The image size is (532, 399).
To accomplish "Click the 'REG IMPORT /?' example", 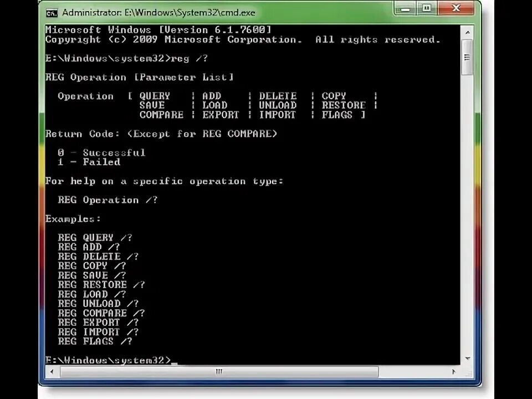I will [x=98, y=332].
